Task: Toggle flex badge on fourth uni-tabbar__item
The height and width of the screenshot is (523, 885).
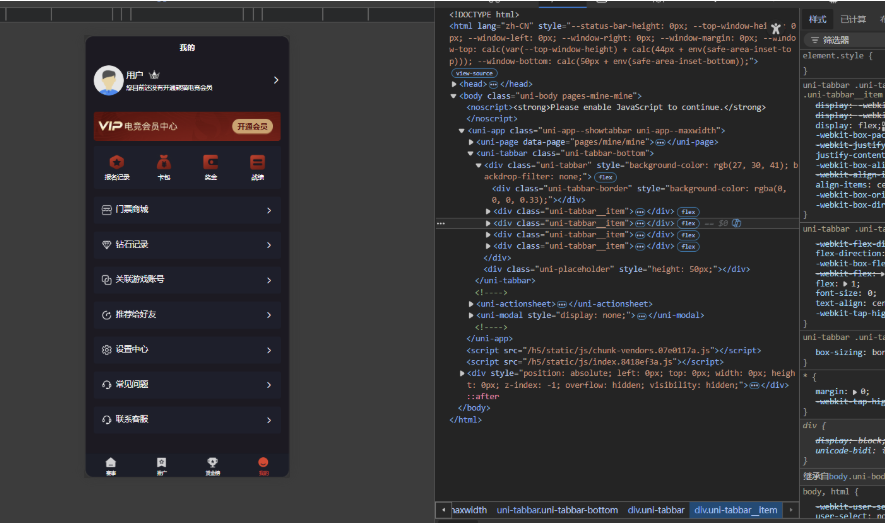Action: 688,247
